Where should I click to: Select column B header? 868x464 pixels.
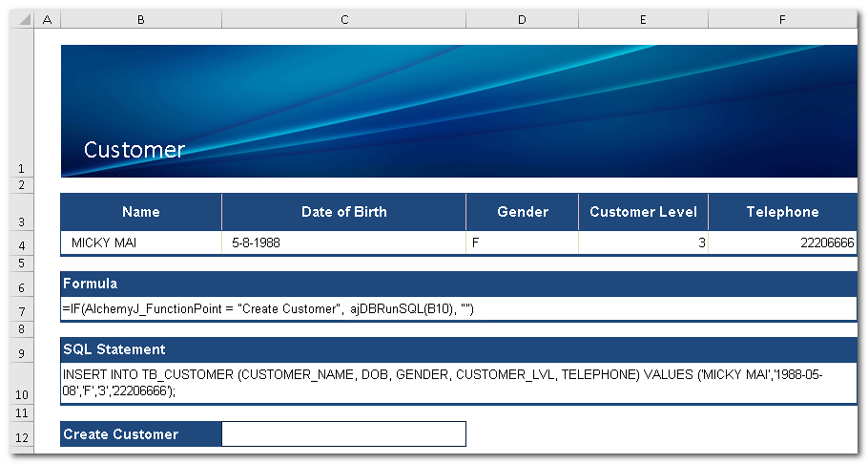pos(141,19)
